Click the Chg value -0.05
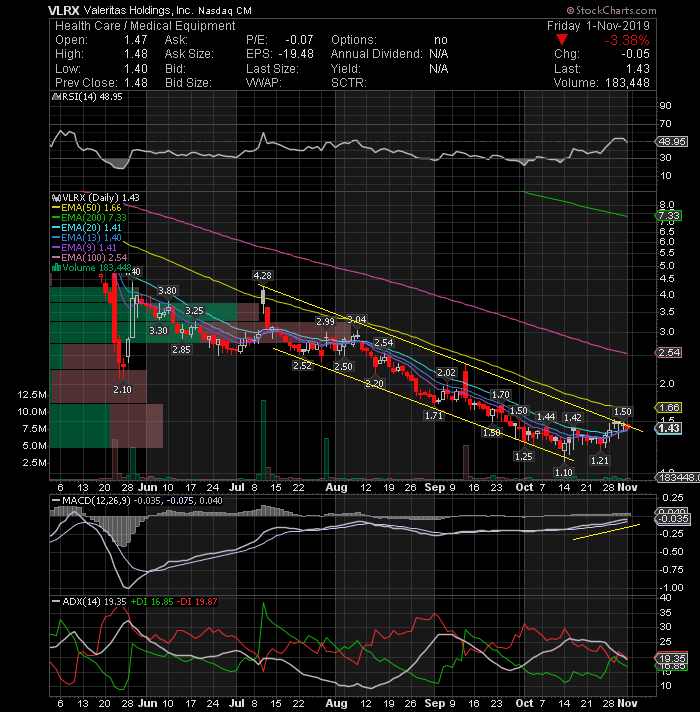The width and height of the screenshot is (700, 712). [x=636, y=54]
